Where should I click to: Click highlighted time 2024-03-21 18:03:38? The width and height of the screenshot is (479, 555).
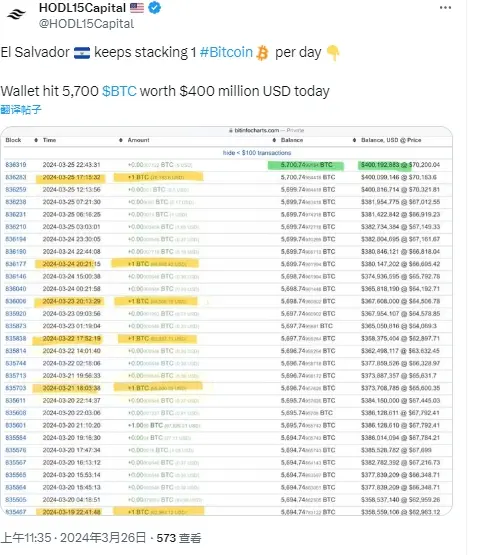72,388
